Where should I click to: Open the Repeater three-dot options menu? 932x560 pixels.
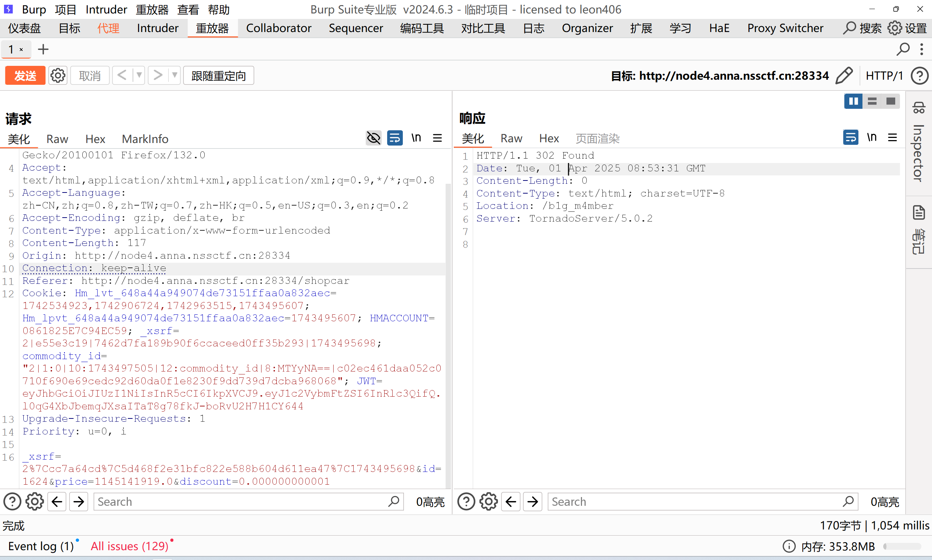point(921,49)
